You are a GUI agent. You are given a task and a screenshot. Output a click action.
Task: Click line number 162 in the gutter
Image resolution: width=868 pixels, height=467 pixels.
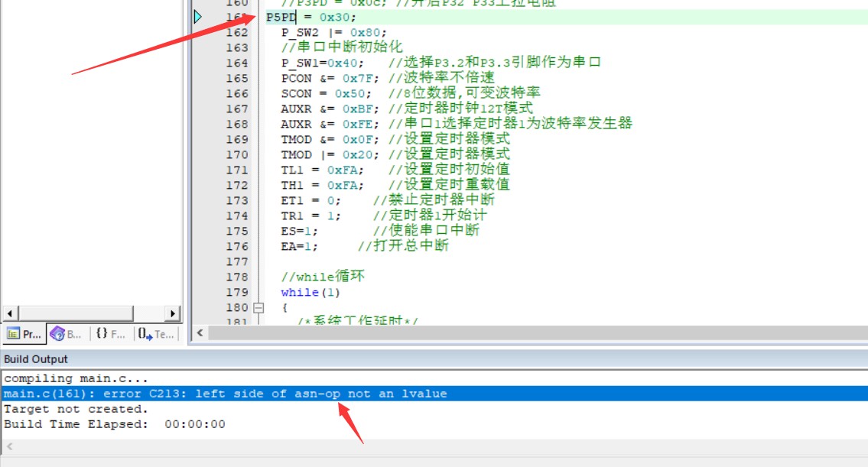pyautogui.click(x=237, y=32)
